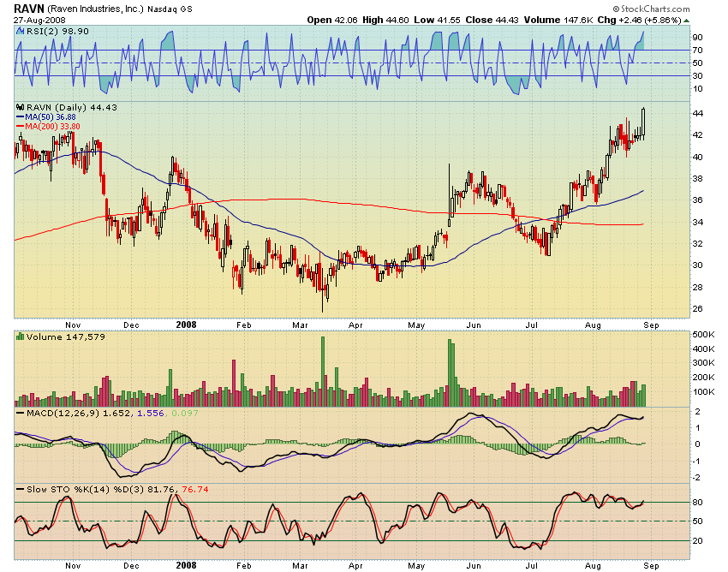Click the '70' RSI axis label
This screenshot has width=728, height=572.
pyautogui.click(x=697, y=51)
